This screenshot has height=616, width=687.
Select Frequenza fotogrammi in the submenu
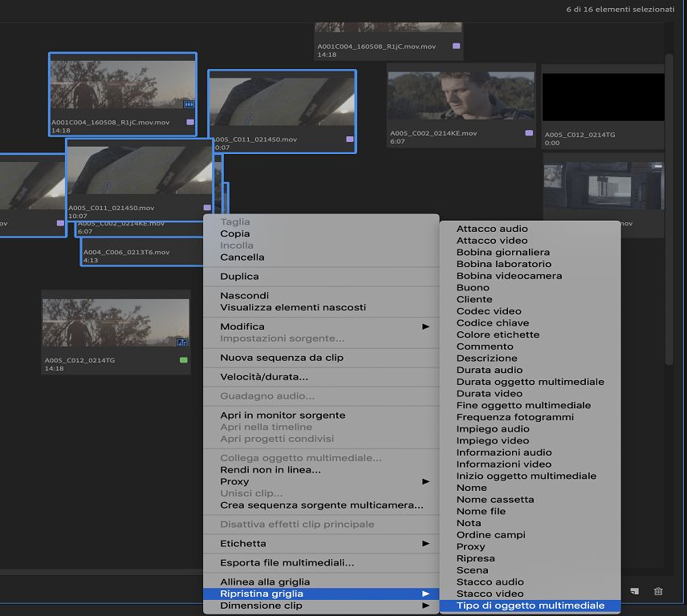[515, 417]
